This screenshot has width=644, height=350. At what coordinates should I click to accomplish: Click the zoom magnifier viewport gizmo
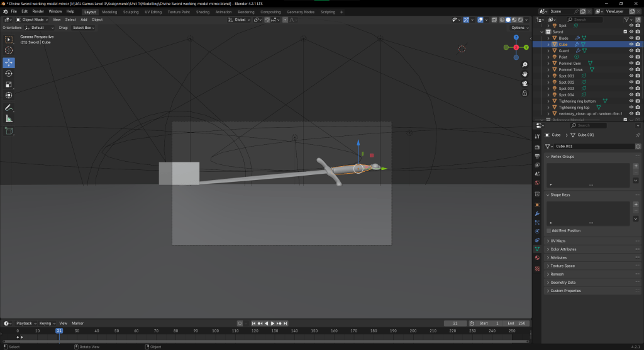(x=525, y=65)
